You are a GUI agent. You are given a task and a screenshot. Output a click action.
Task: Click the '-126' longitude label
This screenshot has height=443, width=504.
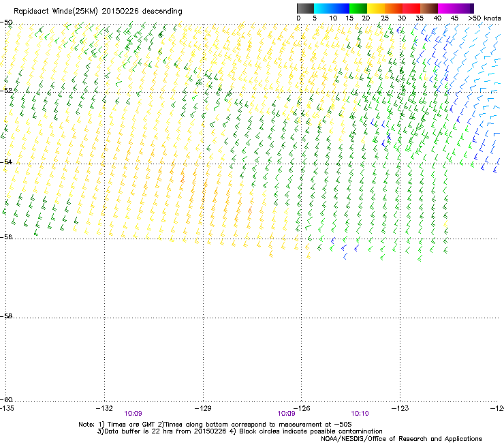(302, 408)
